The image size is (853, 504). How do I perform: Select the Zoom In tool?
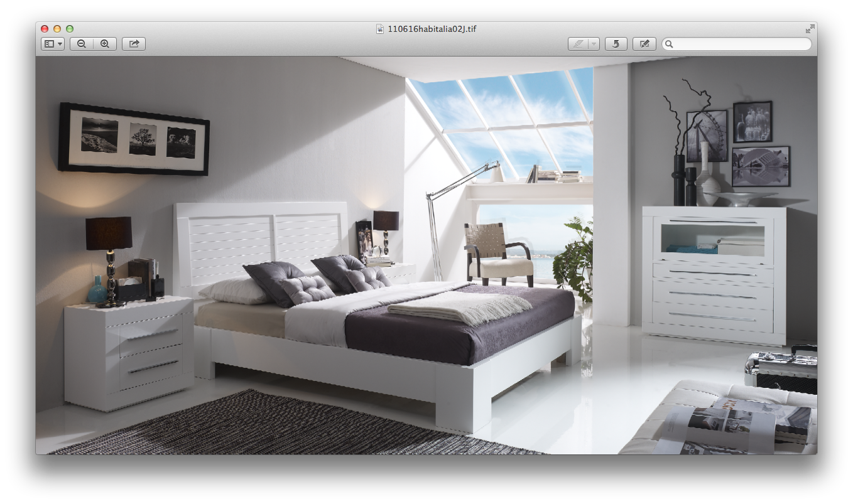[x=104, y=44]
